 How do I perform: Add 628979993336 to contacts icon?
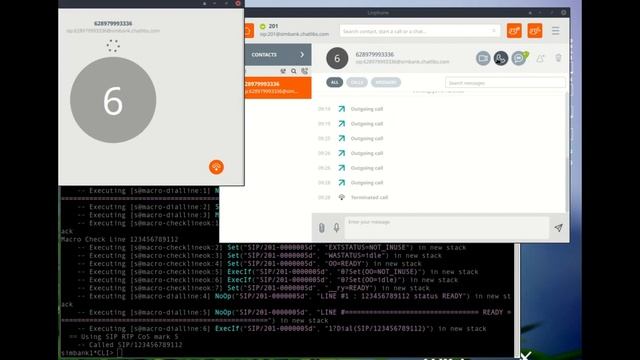pos(540,58)
